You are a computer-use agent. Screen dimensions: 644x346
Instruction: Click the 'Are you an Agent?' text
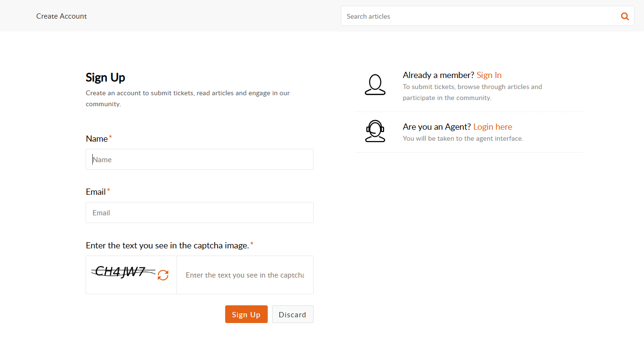click(x=437, y=127)
